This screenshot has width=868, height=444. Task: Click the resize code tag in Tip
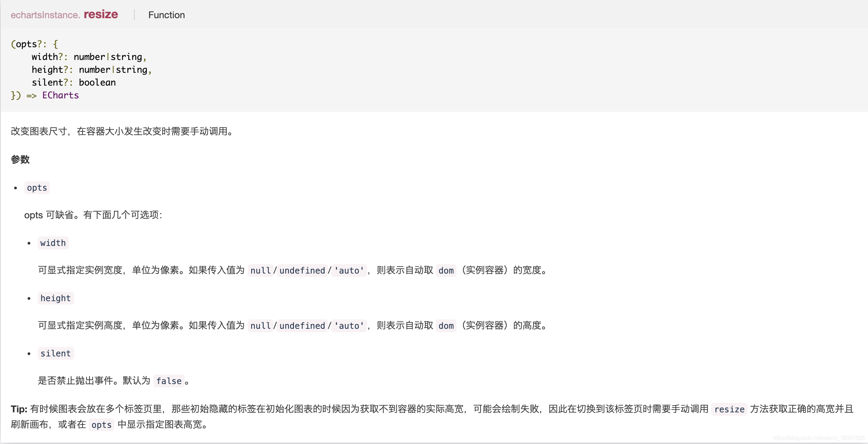tap(729, 409)
